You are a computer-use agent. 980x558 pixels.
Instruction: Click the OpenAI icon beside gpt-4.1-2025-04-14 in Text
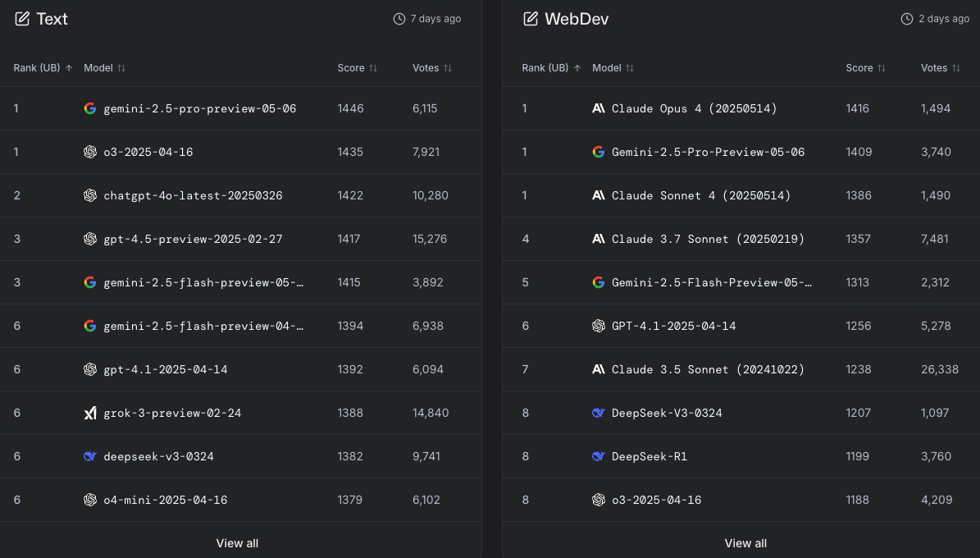tap(90, 369)
